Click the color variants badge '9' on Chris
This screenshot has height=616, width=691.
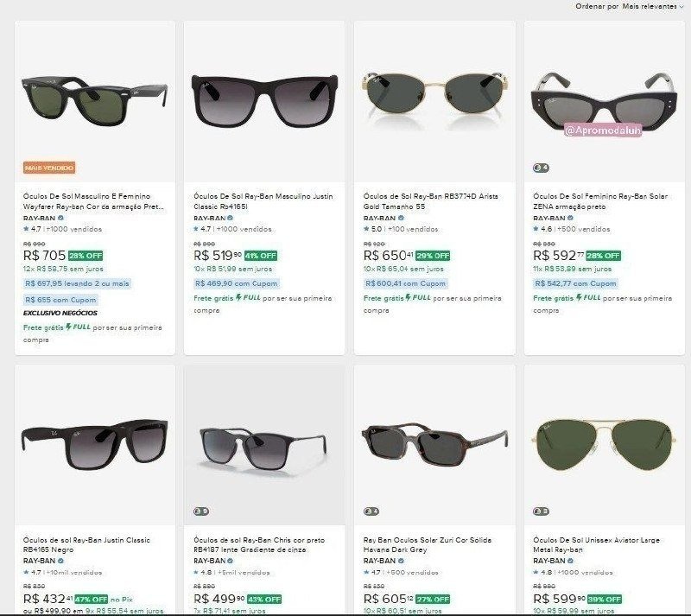pos(201,511)
